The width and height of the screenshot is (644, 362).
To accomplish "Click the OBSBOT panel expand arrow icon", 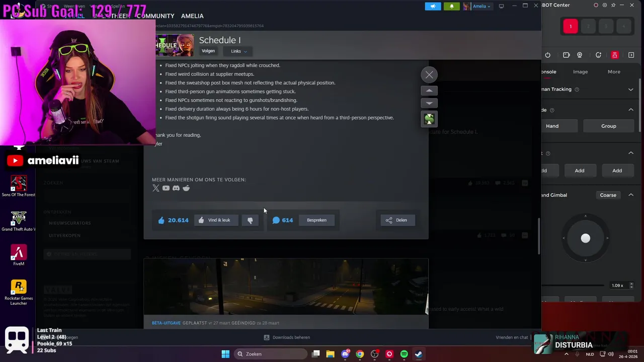I will coord(631,55).
